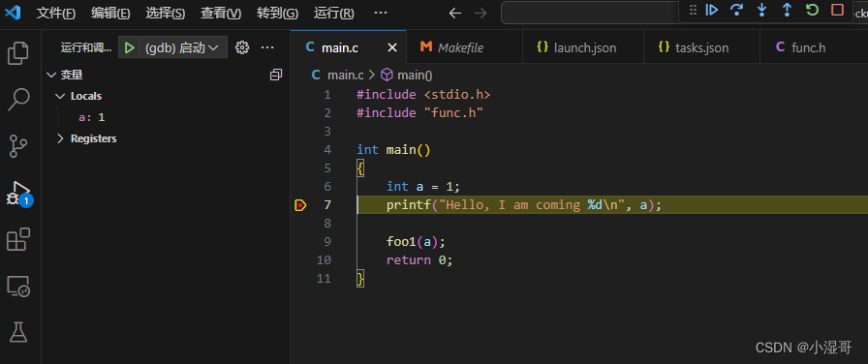This screenshot has height=364, width=868.
Task: Switch to the tasks.json tab
Action: 702,48
